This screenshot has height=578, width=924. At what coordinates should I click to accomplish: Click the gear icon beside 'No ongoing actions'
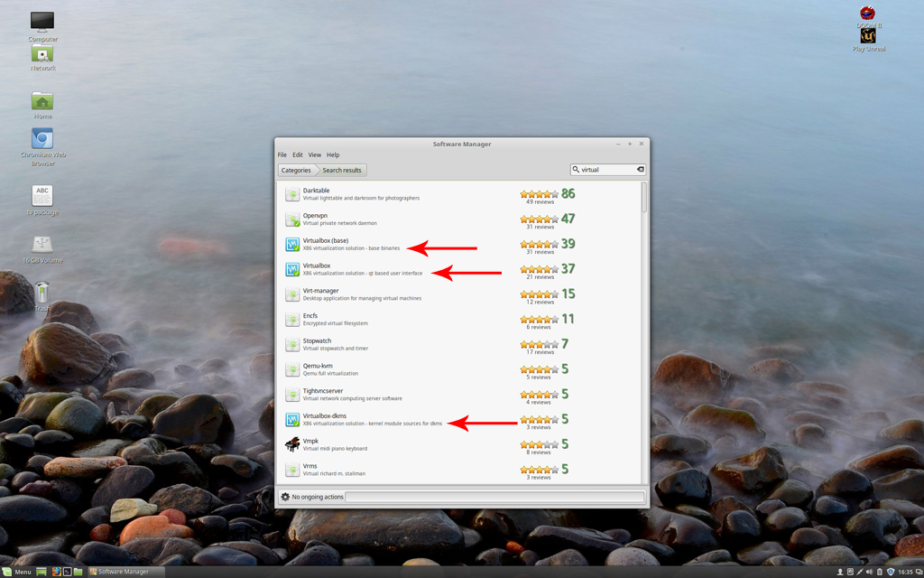285,497
